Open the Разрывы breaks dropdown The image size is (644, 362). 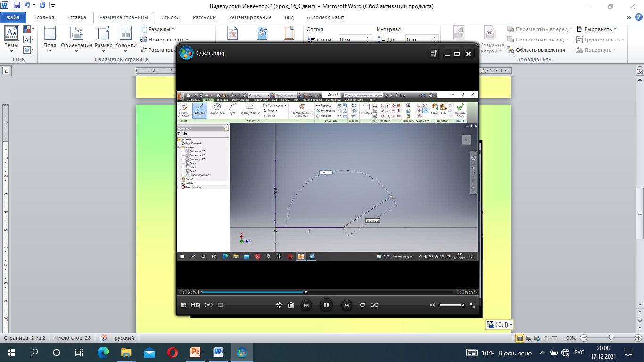(157, 29)
